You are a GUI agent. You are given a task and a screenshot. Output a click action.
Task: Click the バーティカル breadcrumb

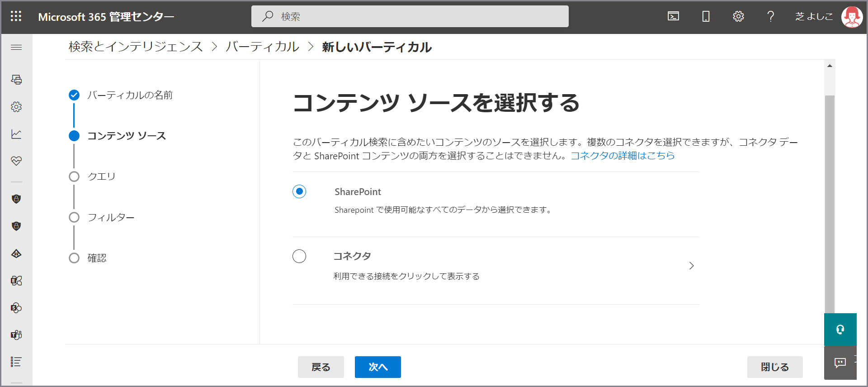[x=262, y=47]
